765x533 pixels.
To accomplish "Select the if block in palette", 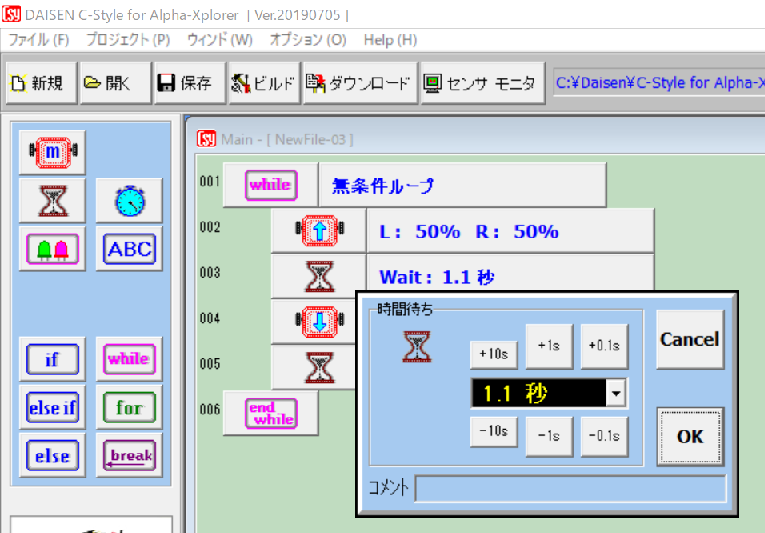I will (x=52, y=359).
